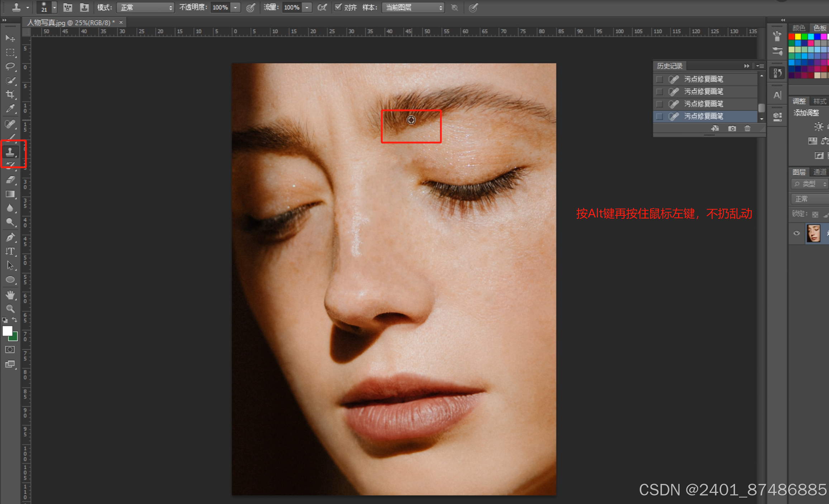Select the Pen tool
Image resolution: width=829 pixels, height=504 pixels.
pyautogui.click(x=10, y=237)
